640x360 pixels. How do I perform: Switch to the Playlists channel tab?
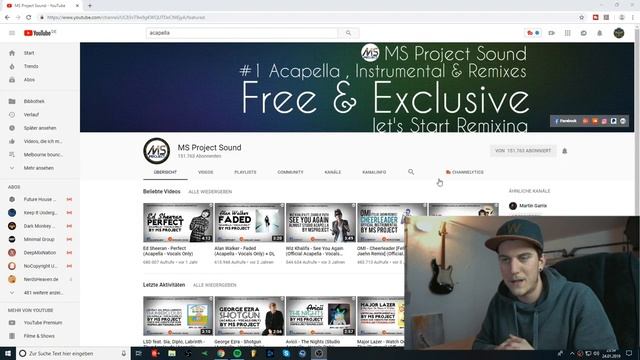coord(245,172)
